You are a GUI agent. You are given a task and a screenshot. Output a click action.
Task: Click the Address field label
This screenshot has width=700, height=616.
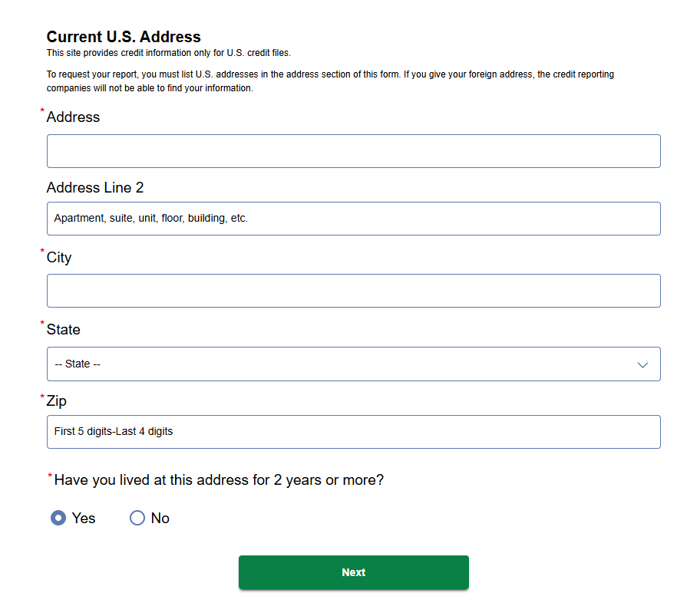[x=73, y=117]
